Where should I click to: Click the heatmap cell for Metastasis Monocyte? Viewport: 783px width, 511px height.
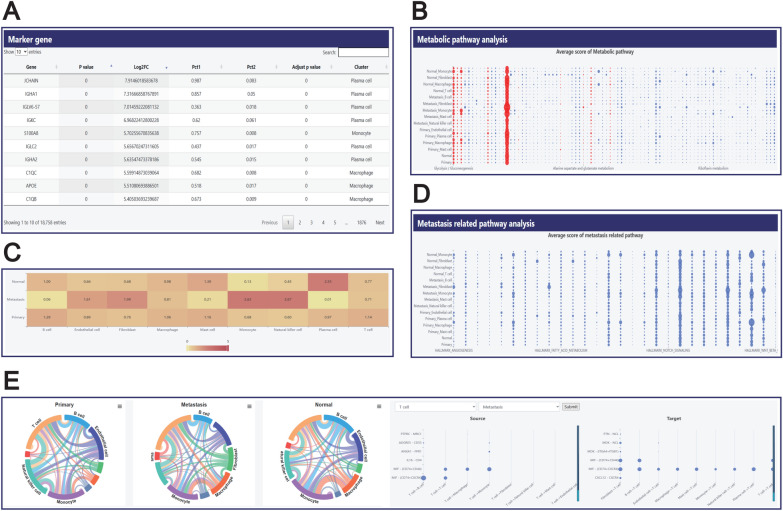(248, 300)
